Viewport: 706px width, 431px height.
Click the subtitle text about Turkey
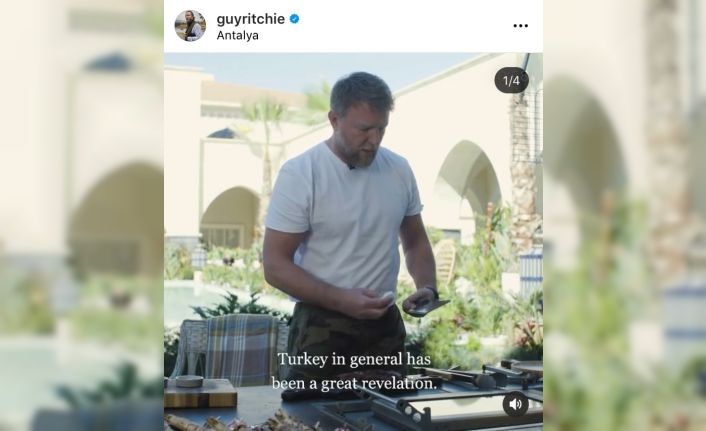(354, 371)
